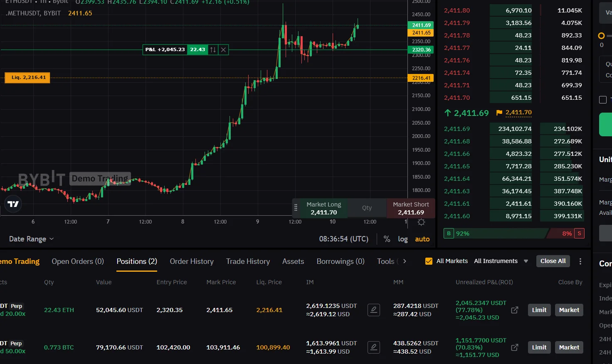
Task: Close the 22.43 ETH position by Limit
Action: [539, 310]
